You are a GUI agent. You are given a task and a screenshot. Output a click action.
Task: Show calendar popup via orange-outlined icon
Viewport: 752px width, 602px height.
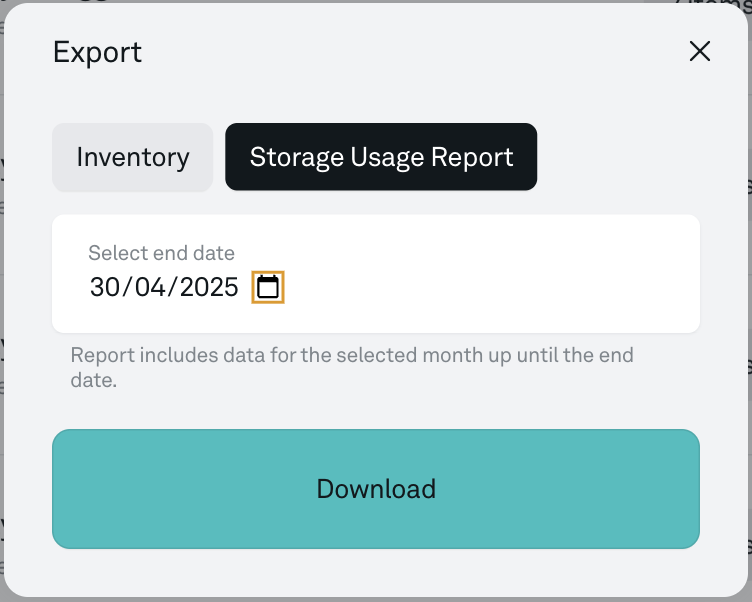(x=268, y=287)
